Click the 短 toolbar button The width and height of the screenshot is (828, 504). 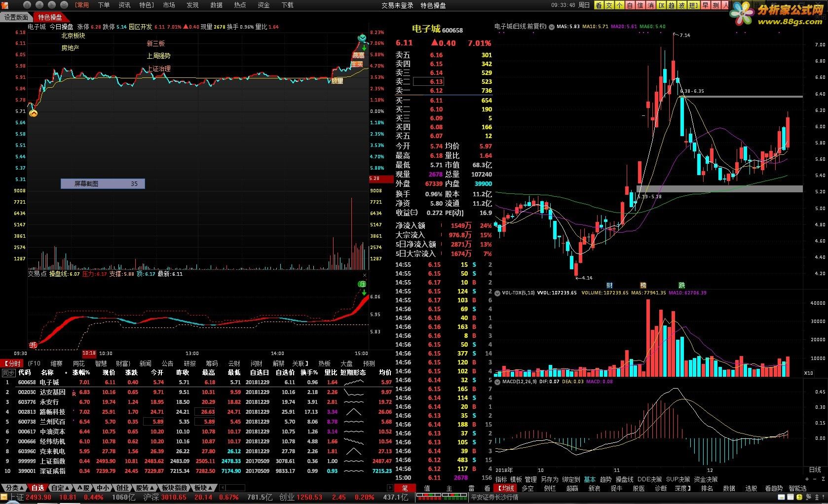tap(693, 5)
